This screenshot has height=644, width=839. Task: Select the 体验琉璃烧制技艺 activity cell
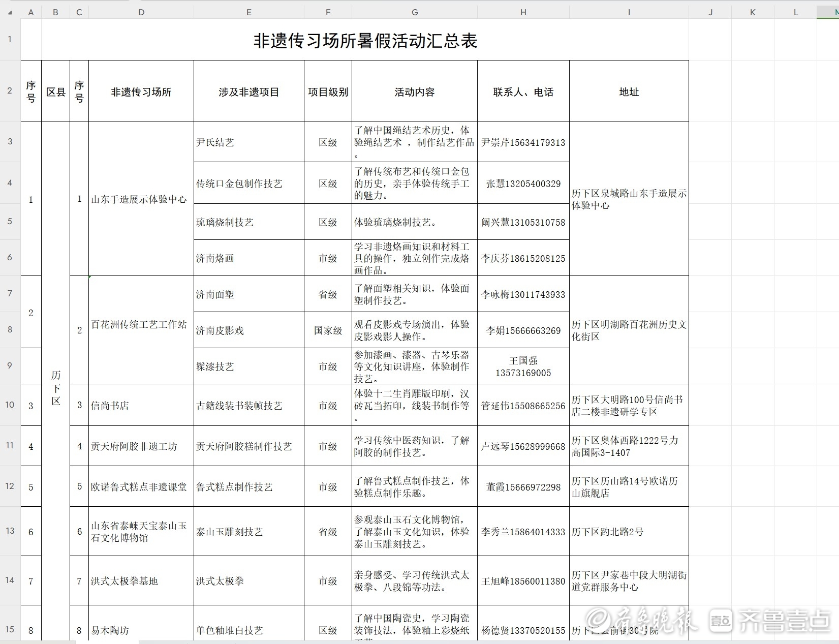tap(414, 222)
